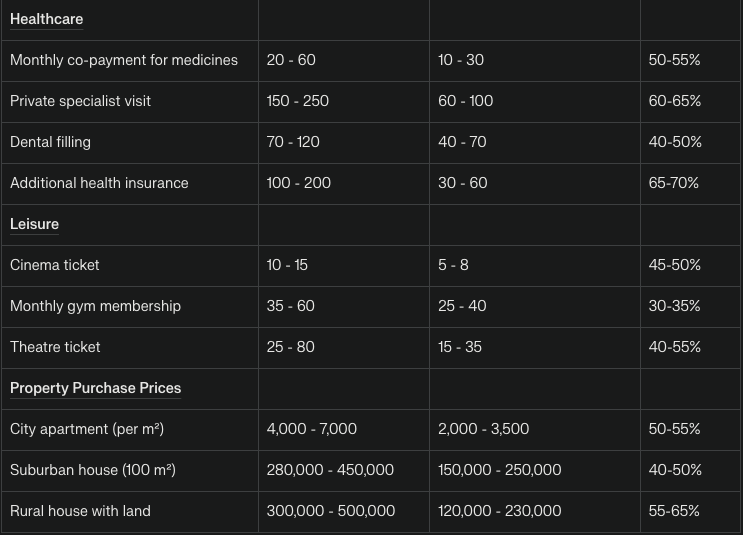This screenshot has height=535, width=743.
Task: Select the Cinema ticket row label
Action: point(55,265)
